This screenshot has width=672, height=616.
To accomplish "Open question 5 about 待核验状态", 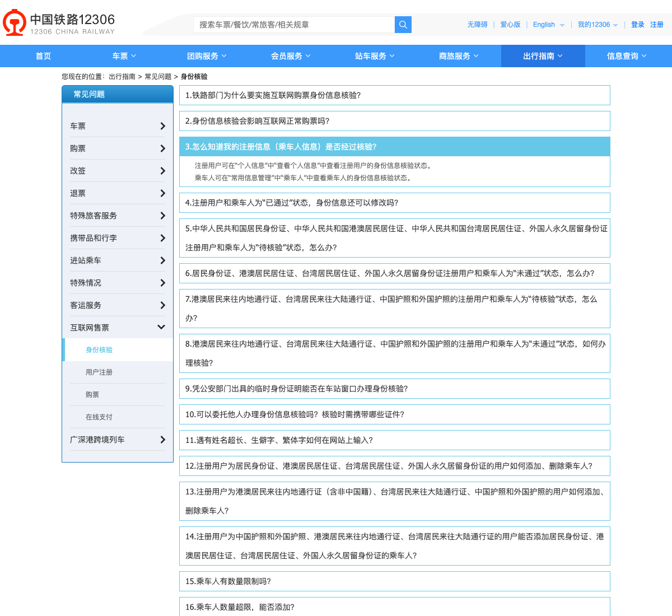I will [394, 238].
